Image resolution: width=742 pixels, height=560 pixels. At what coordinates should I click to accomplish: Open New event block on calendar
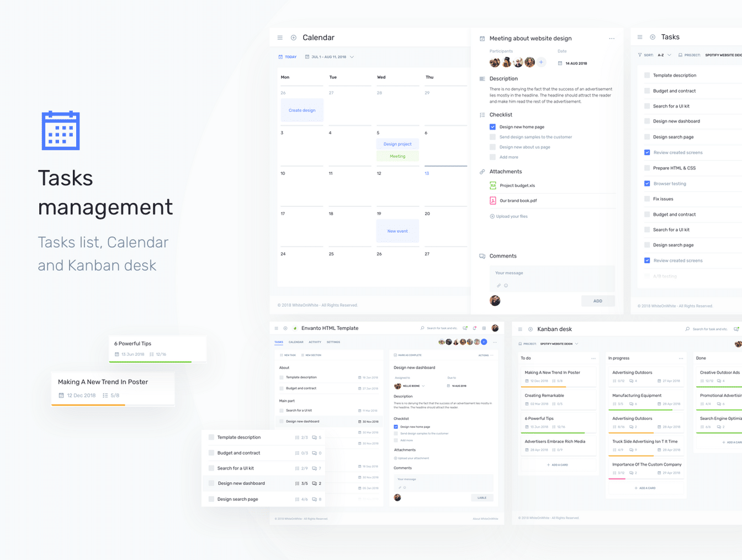(x=397, y=231)
